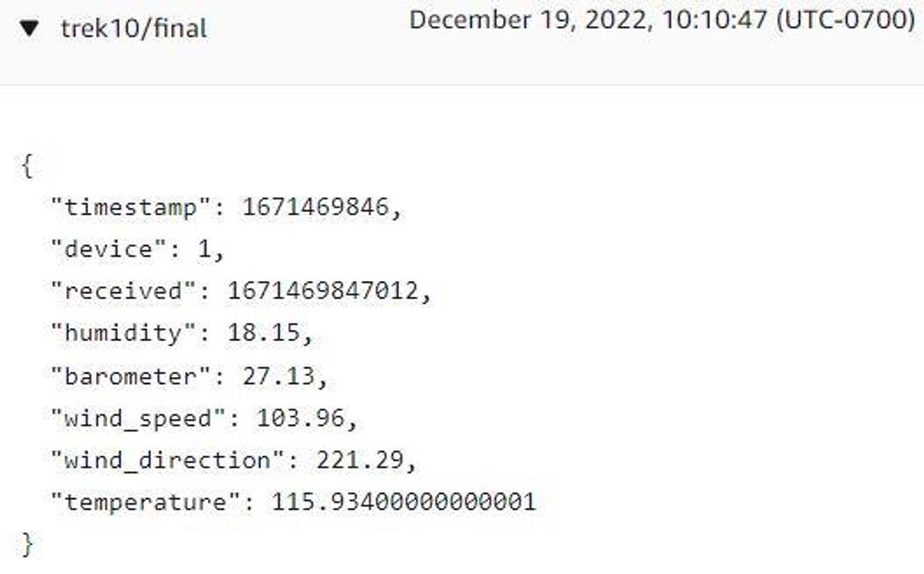Screen dimensions: 924x574
Task: Click the "timestamp" key in JSON
Action: click(x=130, y=208)
